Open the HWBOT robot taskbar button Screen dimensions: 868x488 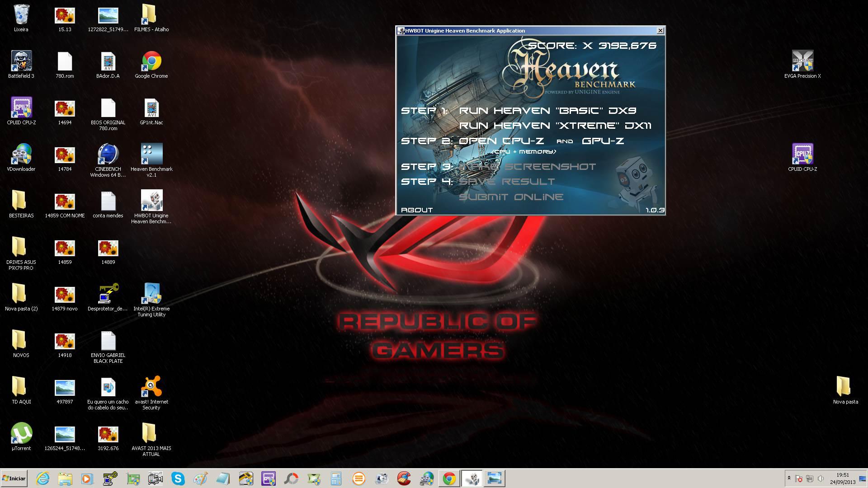tap(472, 479)
